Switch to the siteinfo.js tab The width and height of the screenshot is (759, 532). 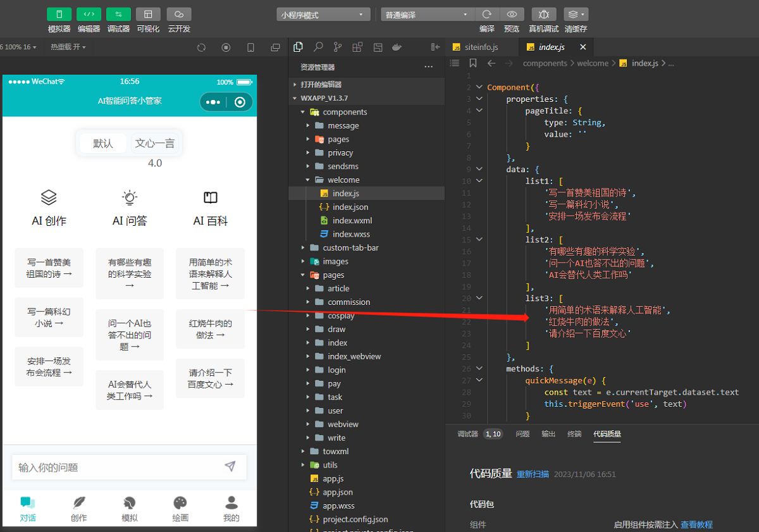coord(481,47)
